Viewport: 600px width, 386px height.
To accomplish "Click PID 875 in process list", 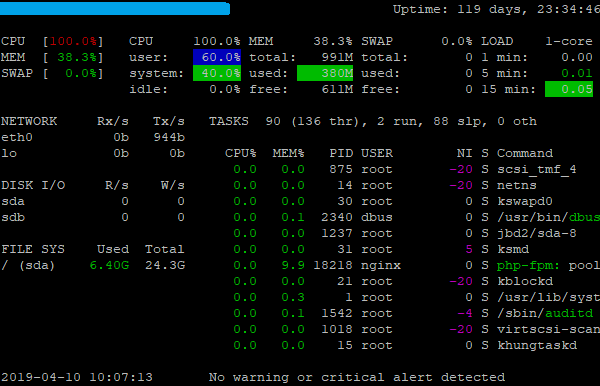I will (x=341, y=169).
